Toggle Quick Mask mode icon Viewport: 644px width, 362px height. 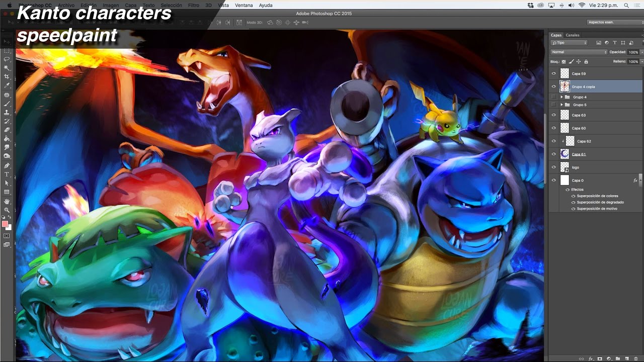pos(7,235)
